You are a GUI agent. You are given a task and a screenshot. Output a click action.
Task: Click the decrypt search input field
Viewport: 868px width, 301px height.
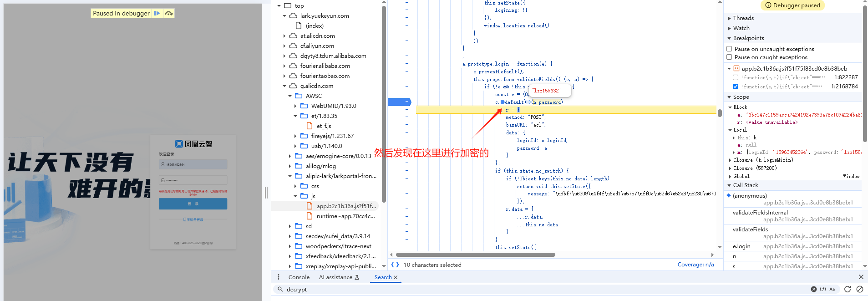pos(546,289)
